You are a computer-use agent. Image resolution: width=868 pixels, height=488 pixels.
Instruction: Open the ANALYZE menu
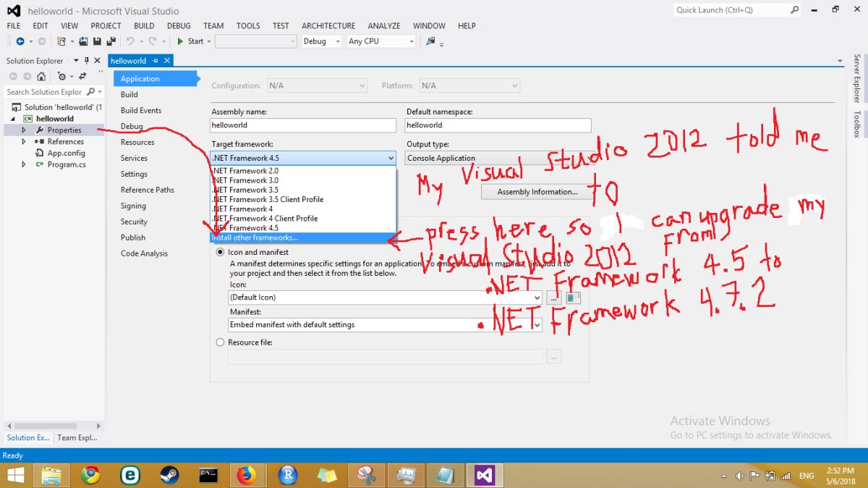pyautogui.click(x=384, y=25)
